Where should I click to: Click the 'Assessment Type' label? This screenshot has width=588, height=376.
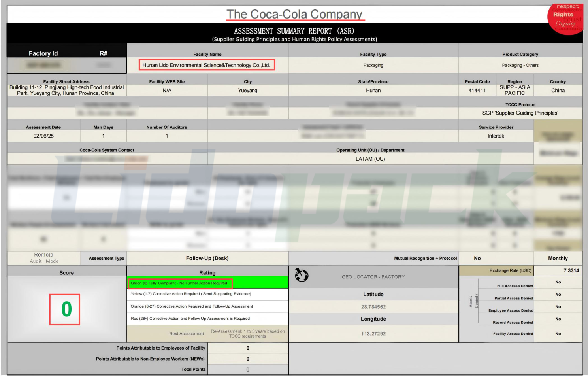106,258
